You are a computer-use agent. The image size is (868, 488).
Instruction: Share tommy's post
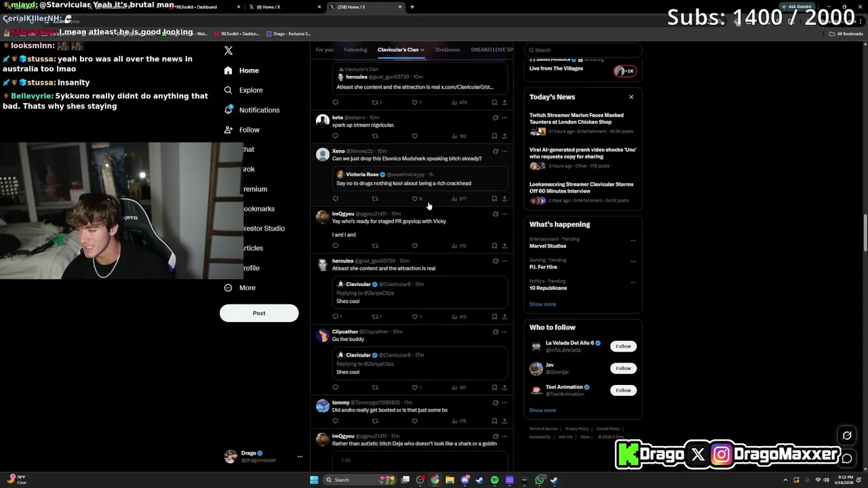tap(505, 421)
